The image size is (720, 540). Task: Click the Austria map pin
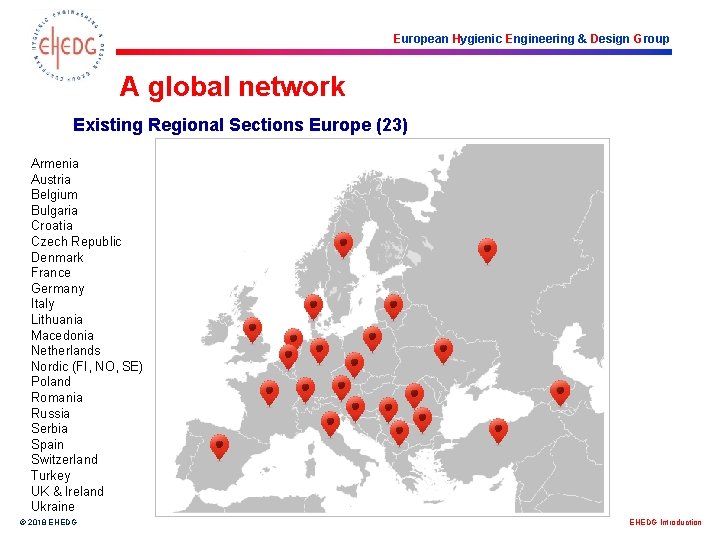pos(341,388)
